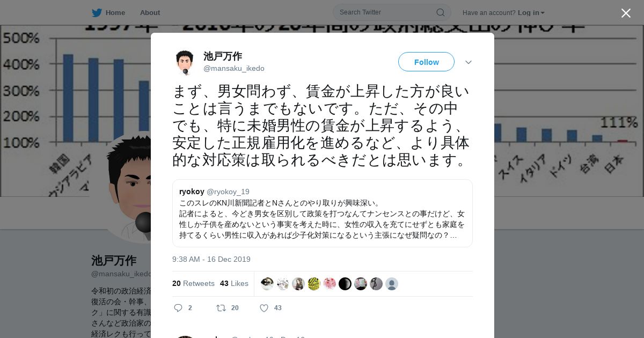Image resolution: width=644 pixels, height=338 pixels.
Task: Click the 9:38 AM tweet timestamp
Action: [211, 259]
